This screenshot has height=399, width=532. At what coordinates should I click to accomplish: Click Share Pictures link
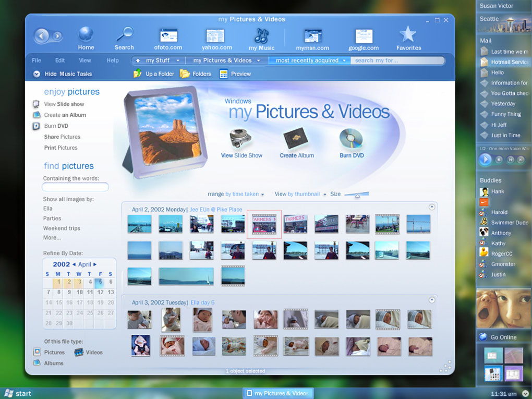coord(62,137)
